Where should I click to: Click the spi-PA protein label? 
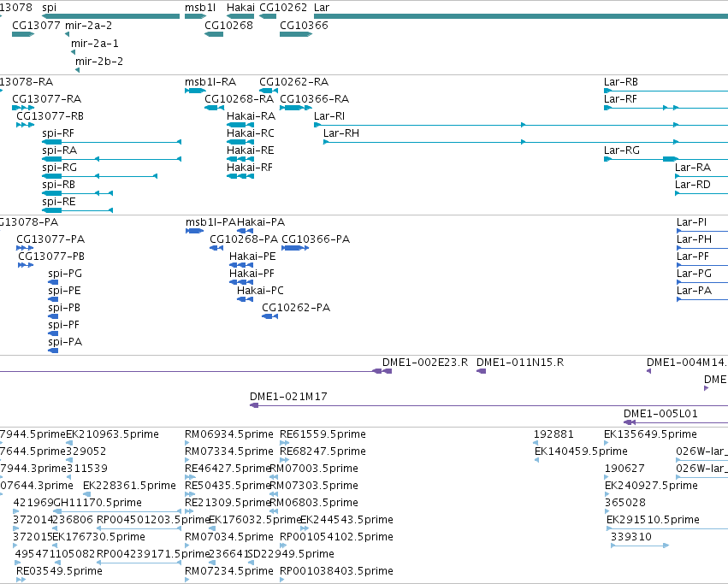(x=65, y=342)
